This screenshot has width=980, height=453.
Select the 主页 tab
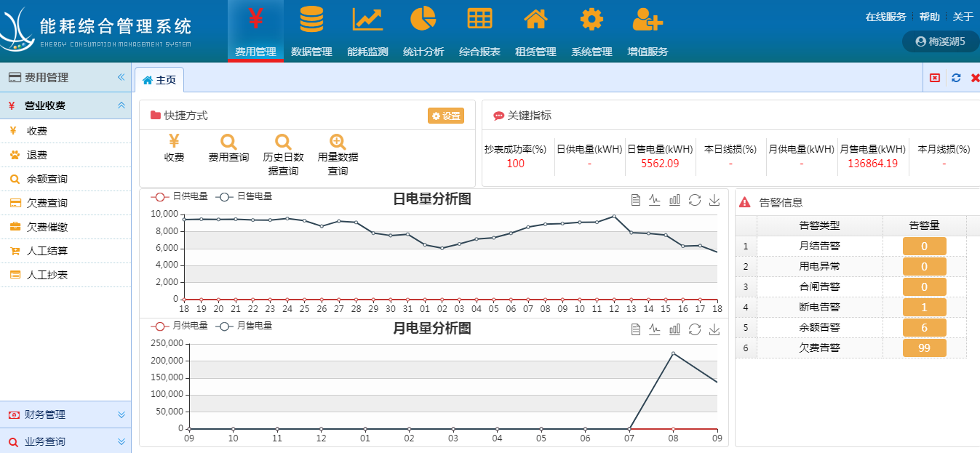159,80
